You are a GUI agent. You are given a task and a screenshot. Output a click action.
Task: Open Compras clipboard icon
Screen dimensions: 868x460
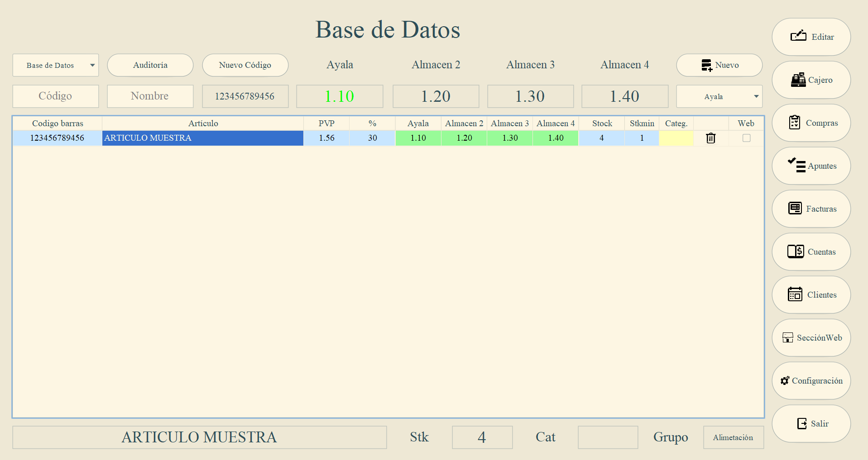tap(795, 123)
